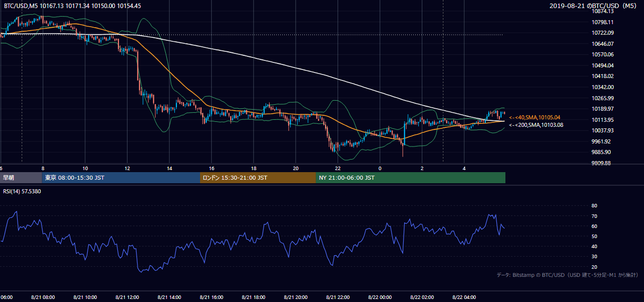The height and width of the screenshot is (302, 644).
Task: Click RSI scale value 30
Action: pos(594,257)
